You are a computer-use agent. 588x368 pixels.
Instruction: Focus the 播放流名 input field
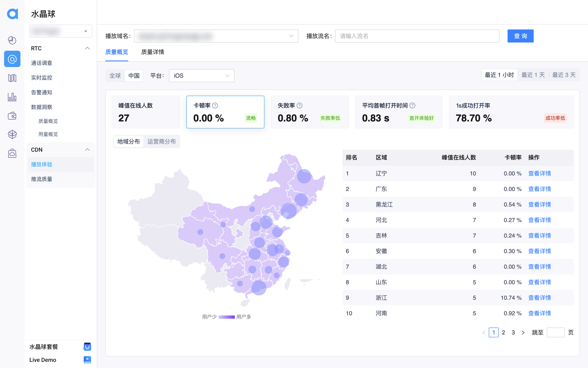click(x=417, y=36)
